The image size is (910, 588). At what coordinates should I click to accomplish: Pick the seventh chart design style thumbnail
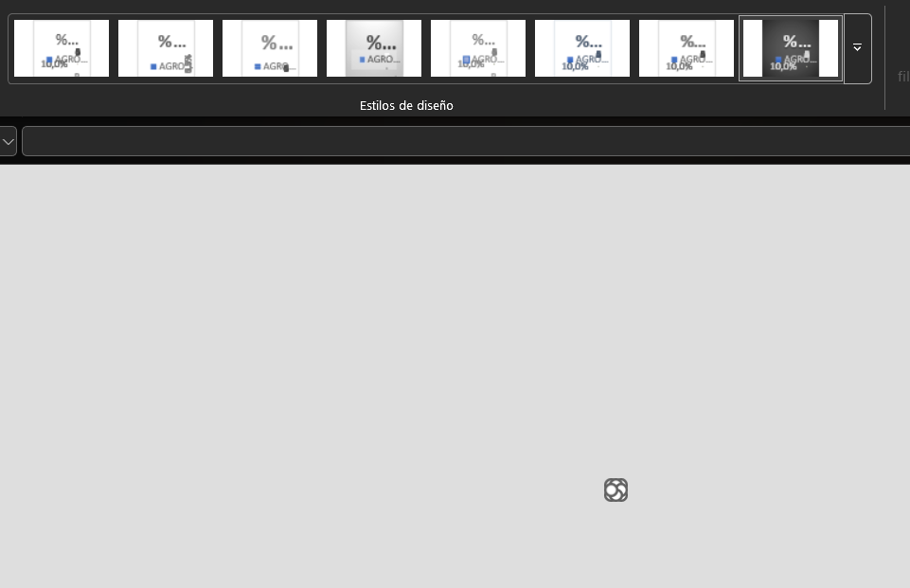click(687, 48)
